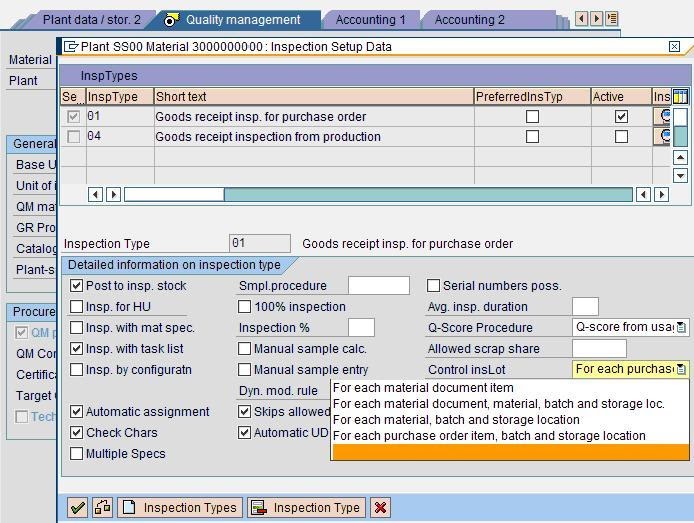
Task: Click horizontal scrollbar thumb under table
Action: pos(174,194)
